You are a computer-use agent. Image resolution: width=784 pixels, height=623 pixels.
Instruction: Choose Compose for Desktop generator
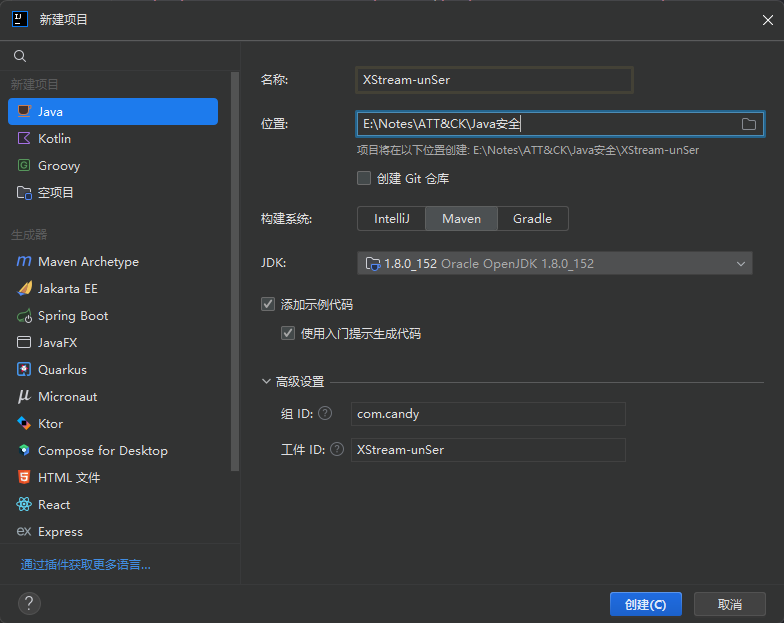click(113, 450)
